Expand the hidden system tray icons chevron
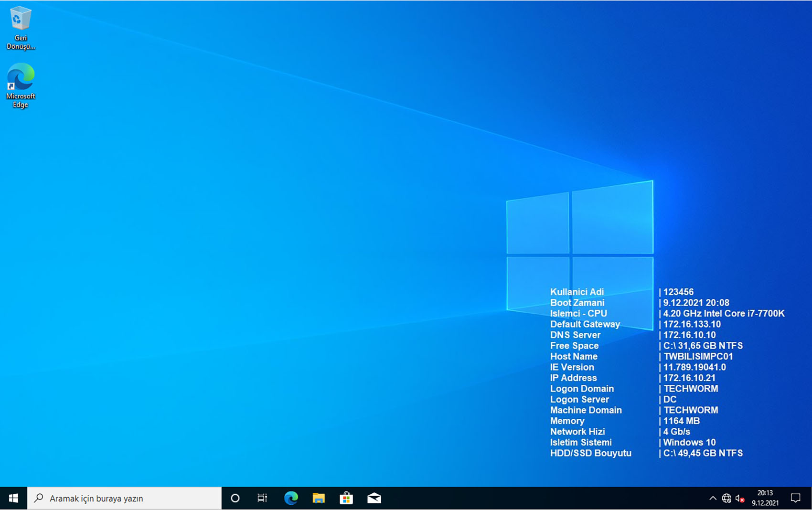The width and height of the screenshot is (812, 510). (713, 498)
